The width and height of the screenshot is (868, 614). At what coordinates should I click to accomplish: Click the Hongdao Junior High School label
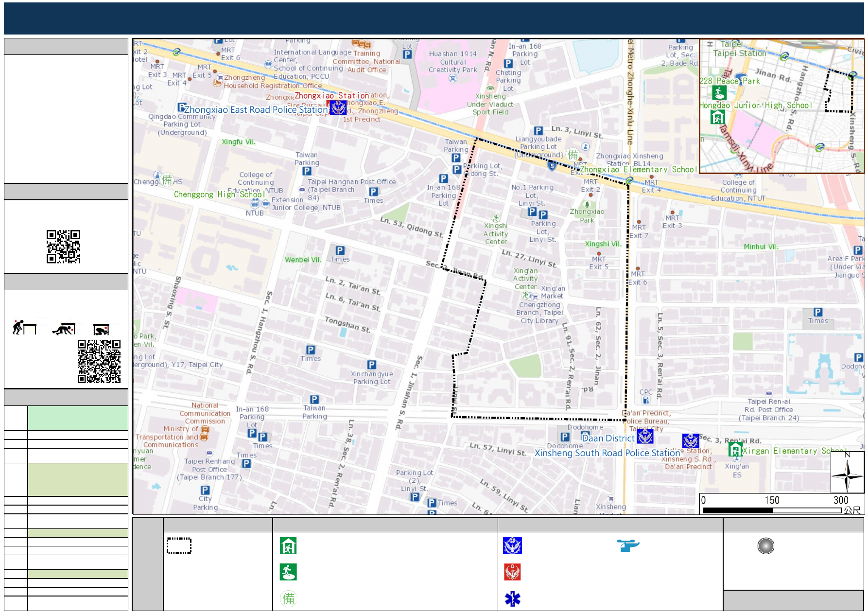[756, 105]
